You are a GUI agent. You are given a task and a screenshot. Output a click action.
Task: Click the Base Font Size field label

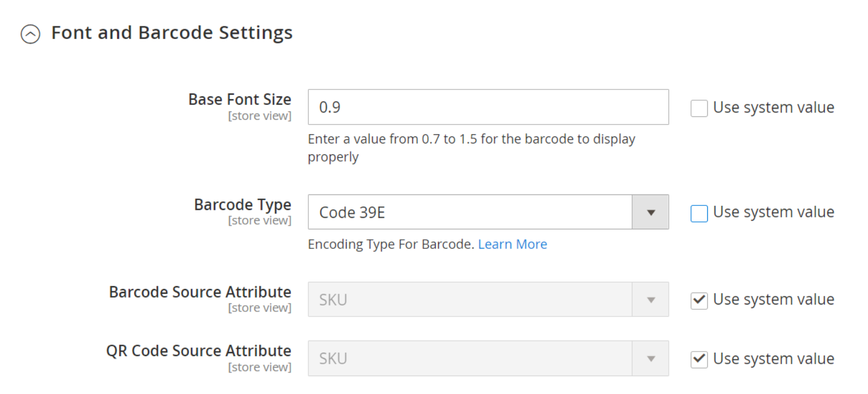[x=239, y=99]
